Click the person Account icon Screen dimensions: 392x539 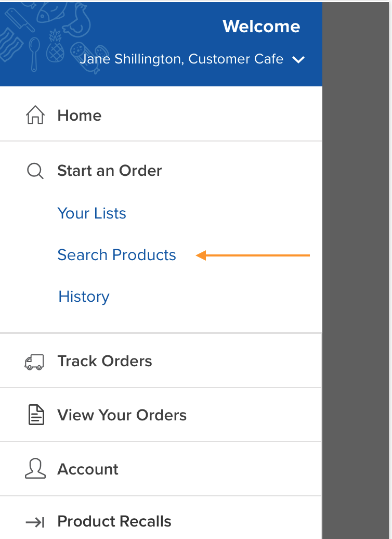coord(35,469)
